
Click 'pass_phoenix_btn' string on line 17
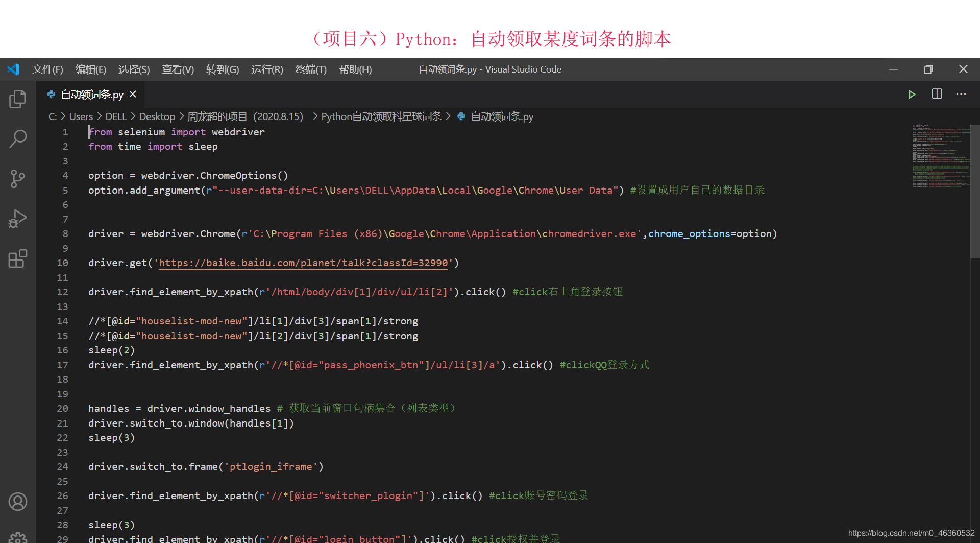tap(371, 365)
